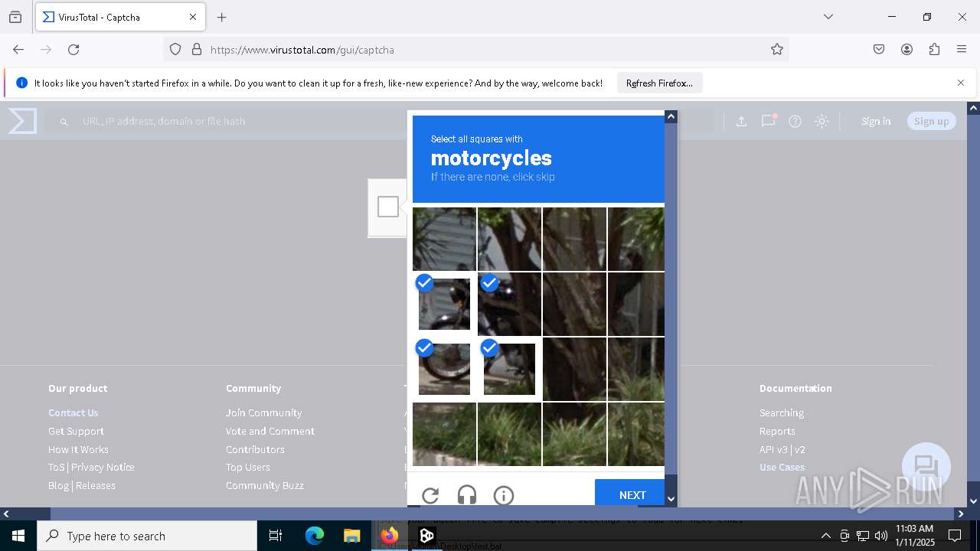View site info via padlock icon
Image resolution: width=980 pixels, height=551 pixels.
coord(197,50)
